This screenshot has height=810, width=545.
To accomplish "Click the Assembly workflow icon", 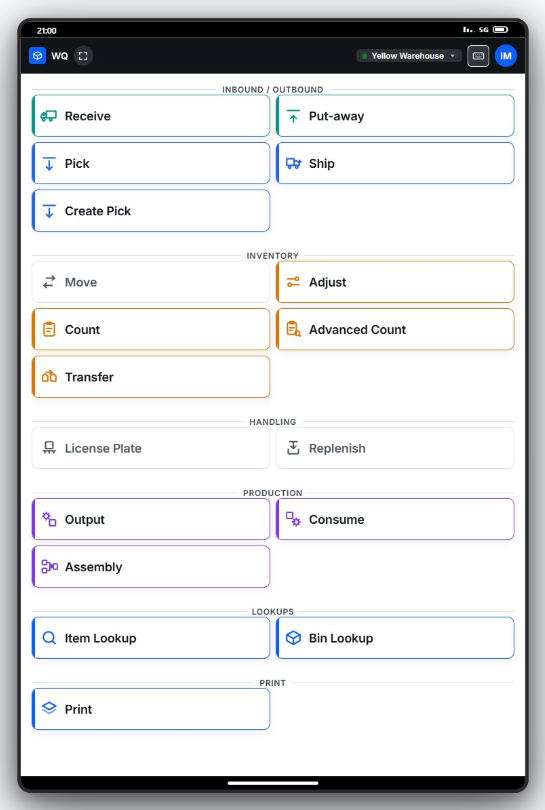I will [x=49, y=567].
